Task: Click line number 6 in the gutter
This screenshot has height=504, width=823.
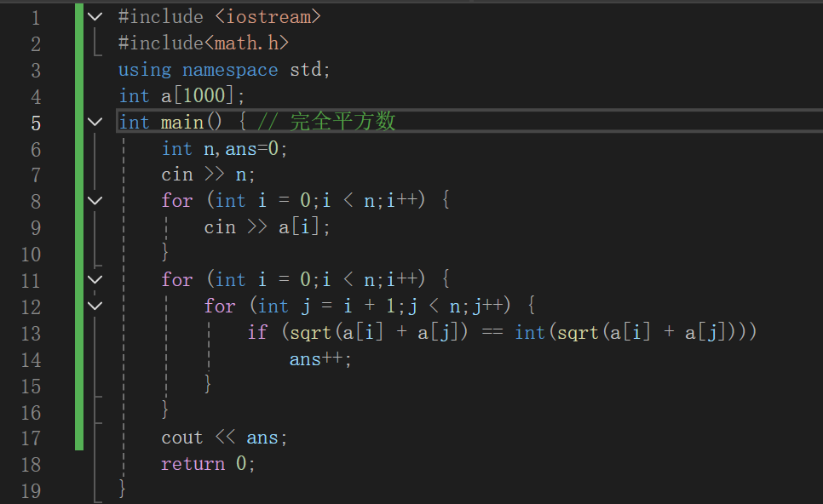Action: (36, 150)
